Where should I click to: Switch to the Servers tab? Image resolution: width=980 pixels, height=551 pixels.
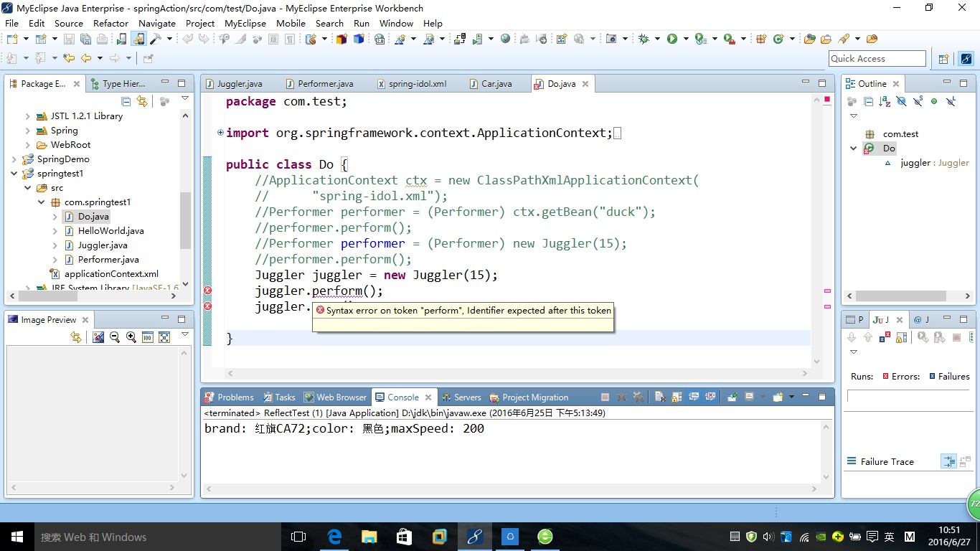pos(461,397)
